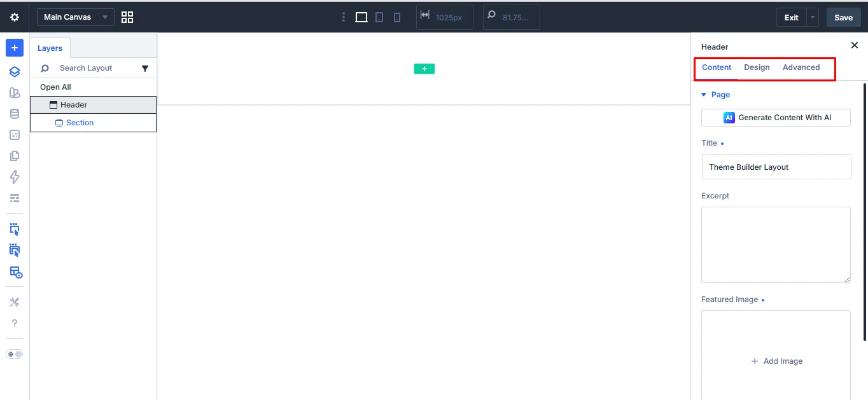
Task: Click the Search Layout field
Action: tap(86, 68)
